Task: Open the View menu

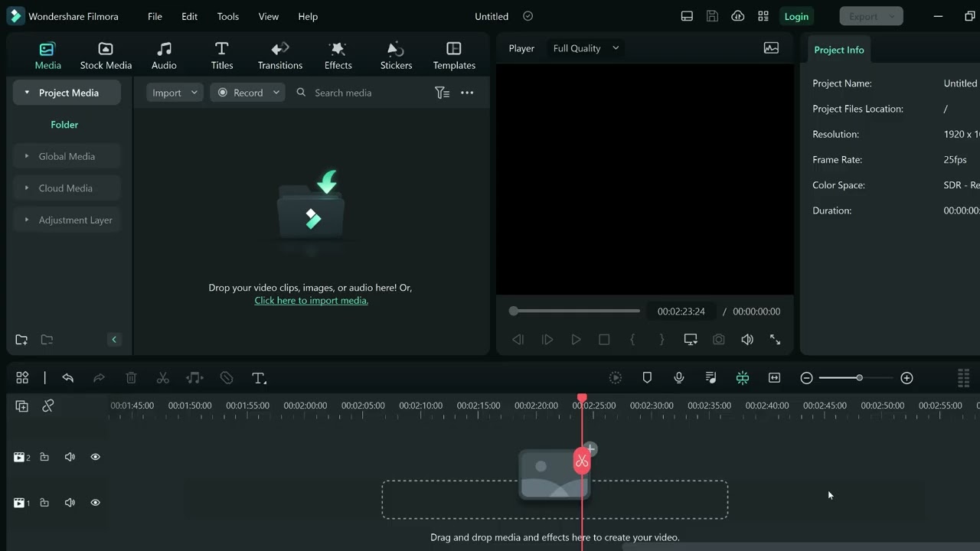Action: coord(269,16)
